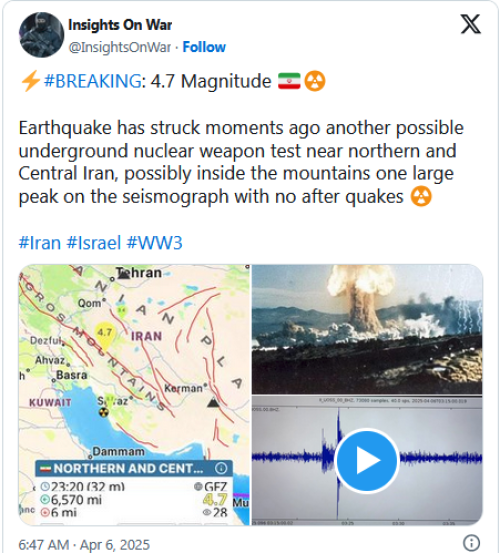Open the #WW3 hashtag link
The width and height of the screenshot is (500, 553).
click(154, 243)
